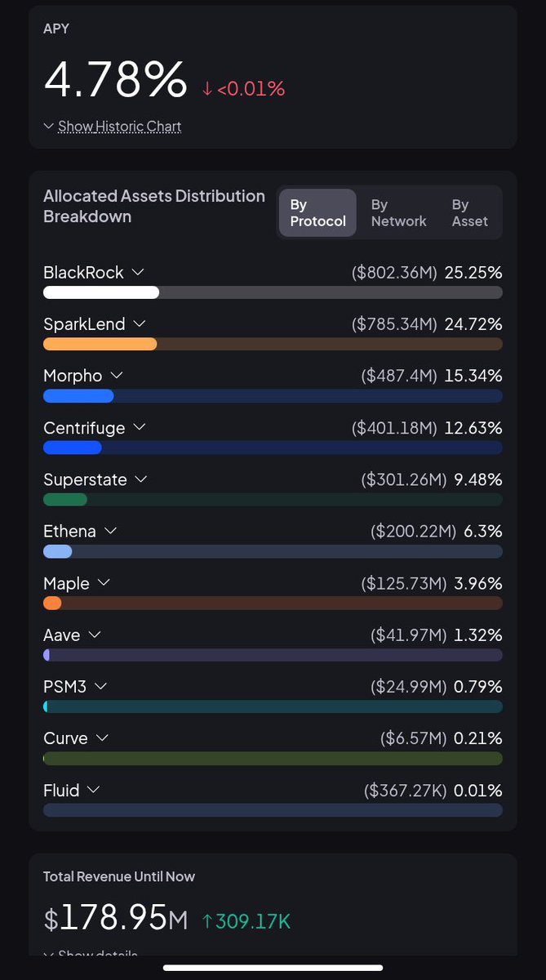Screen dimensions: 546x980
Task: Click the $178.95M total revenue value
Action: point(116,918)
